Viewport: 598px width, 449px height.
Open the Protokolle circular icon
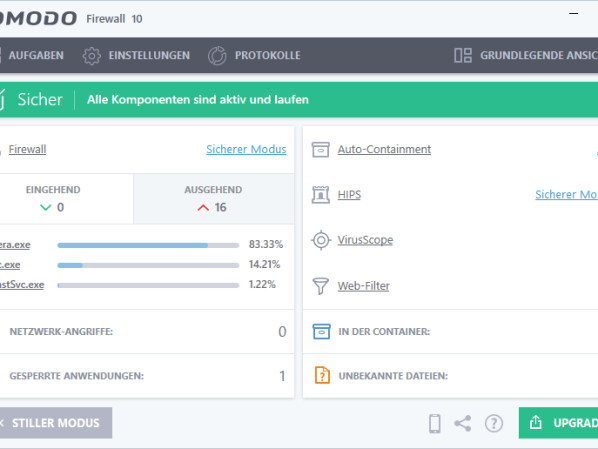(x=217, y=56)
